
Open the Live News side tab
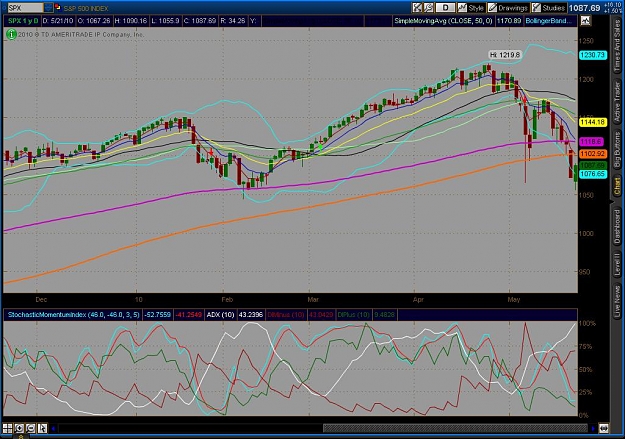coord(617,300)
